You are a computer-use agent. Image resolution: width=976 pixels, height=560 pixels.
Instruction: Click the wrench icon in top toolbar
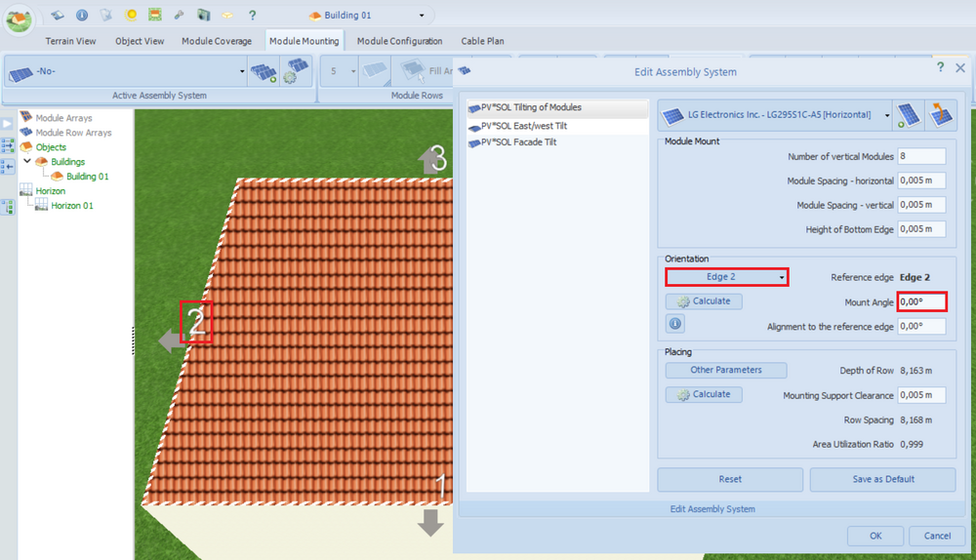(179, 16)
